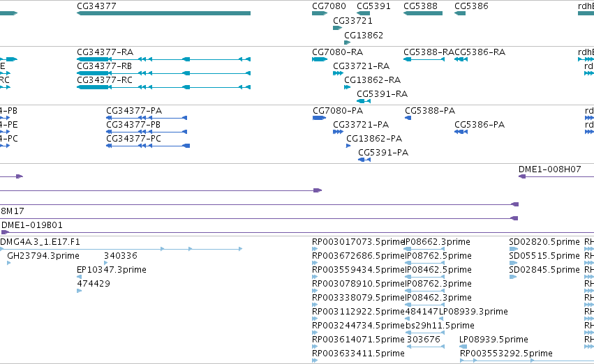Select the CG34377-RB transcript
The image size is (594, 364).
tap(163, 73)
